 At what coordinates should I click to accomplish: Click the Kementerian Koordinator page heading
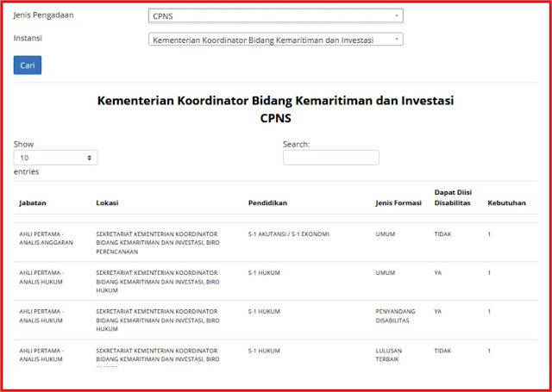point(276,101)
